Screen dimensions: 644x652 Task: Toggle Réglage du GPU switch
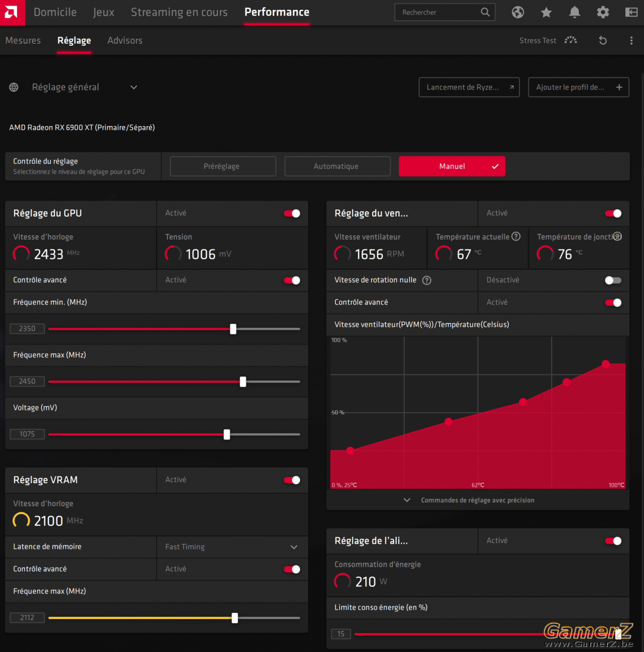(292, 214)
